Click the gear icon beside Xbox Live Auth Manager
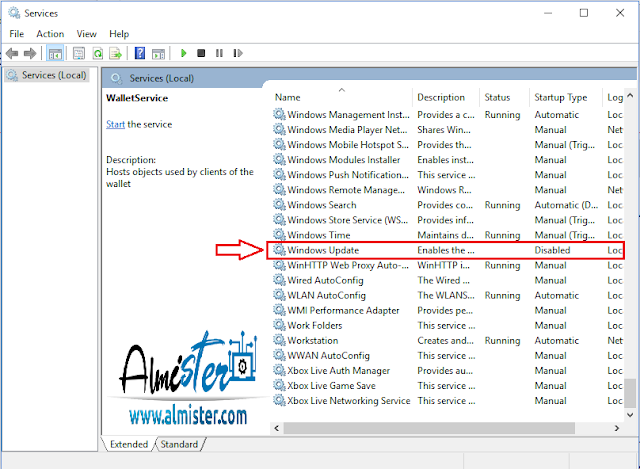This screenshot has height=469, width=640. coord(279,370)
